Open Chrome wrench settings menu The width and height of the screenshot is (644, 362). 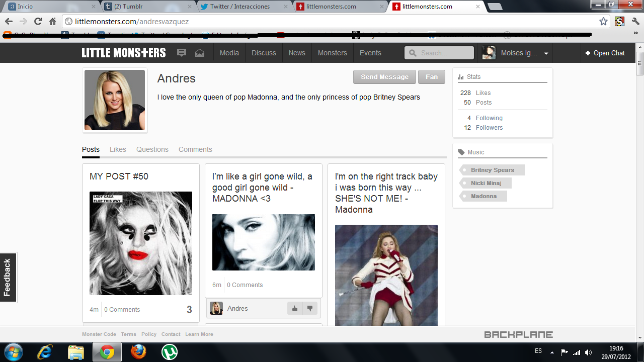click(x=635, y=22)
